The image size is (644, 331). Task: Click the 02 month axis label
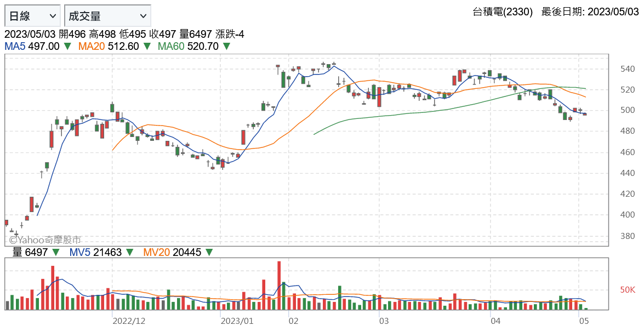(293, 321)
